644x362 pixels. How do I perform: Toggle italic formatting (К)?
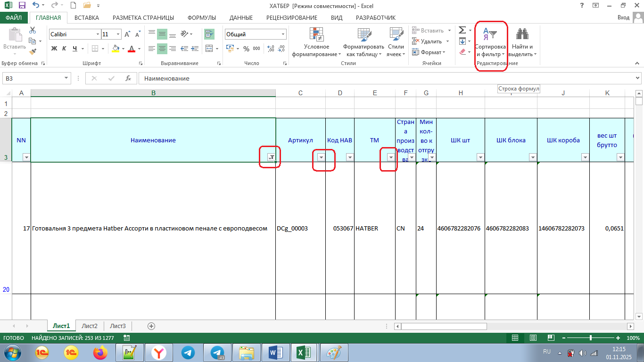[65, 49]
